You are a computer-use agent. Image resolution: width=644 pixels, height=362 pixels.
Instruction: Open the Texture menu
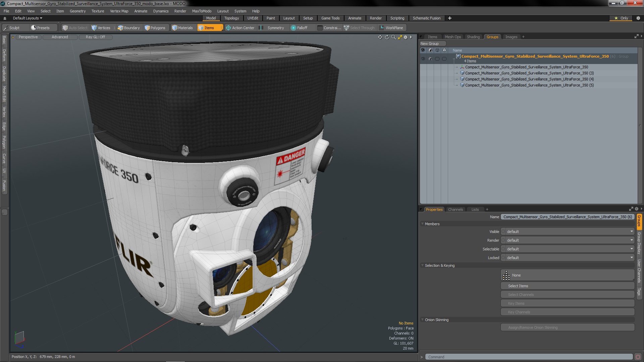(x=98, y=11)
